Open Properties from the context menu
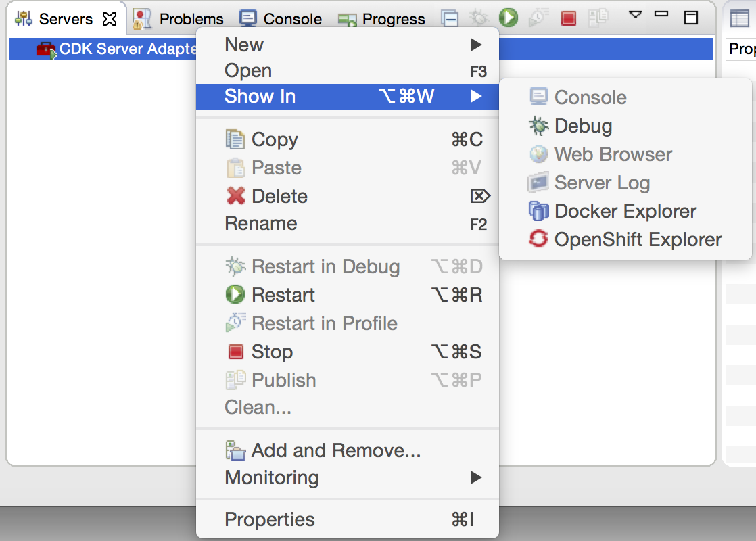This screenshot has width=756, height=541. click(270, 520)
